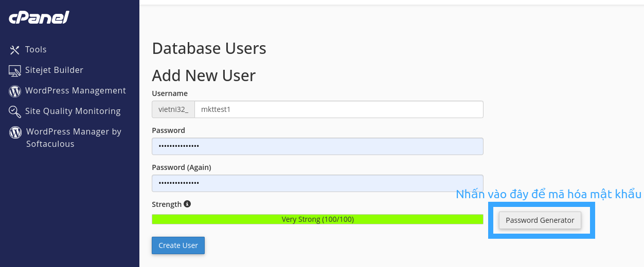Click the Database Users heading
This screenshot has width=644, height=267.
[209, 49]
